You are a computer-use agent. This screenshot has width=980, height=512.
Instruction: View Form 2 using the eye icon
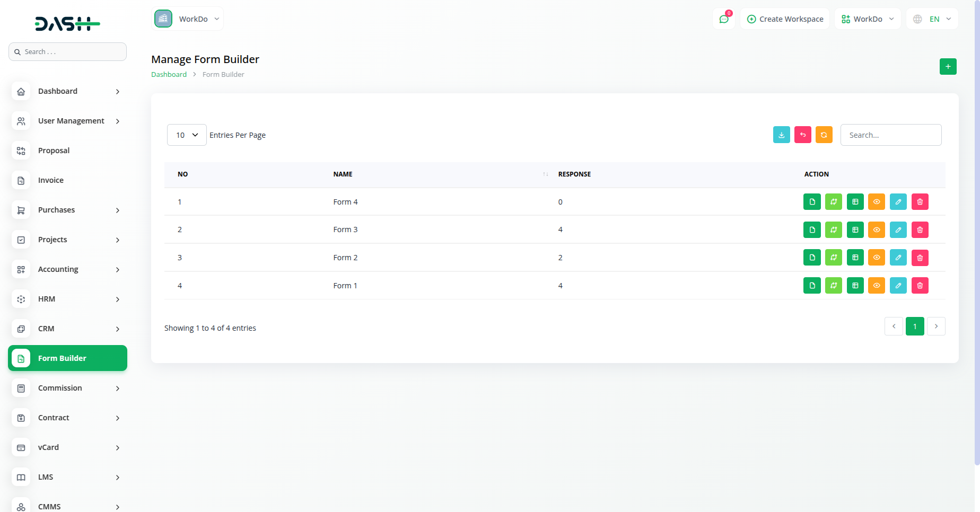point(876,258)
